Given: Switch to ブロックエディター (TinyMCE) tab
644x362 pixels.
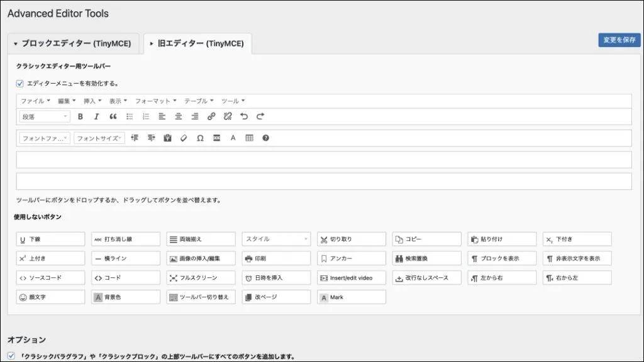Looking at the screenshot, I should (73, 43).
